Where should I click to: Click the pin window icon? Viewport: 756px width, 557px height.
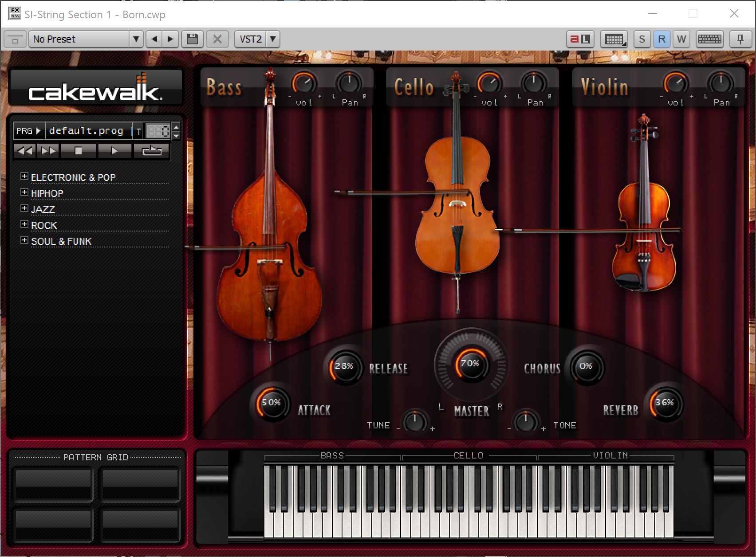pyautogui.click(x=740, y=39)
